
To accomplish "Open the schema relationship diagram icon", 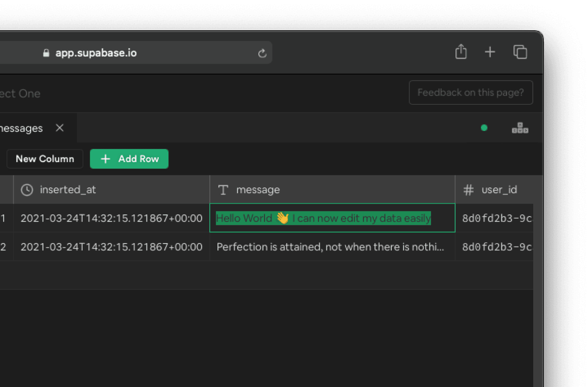I will click(x=520, y=127).
